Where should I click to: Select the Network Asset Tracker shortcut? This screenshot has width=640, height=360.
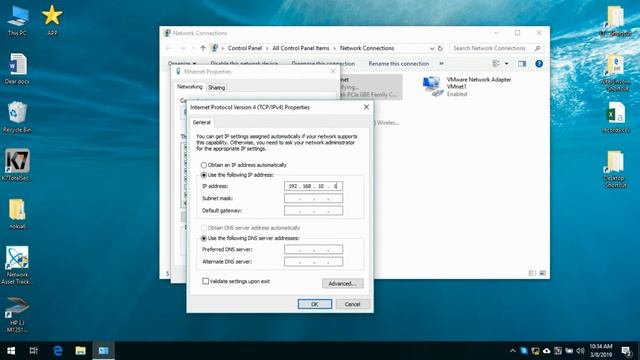[17, 265]
